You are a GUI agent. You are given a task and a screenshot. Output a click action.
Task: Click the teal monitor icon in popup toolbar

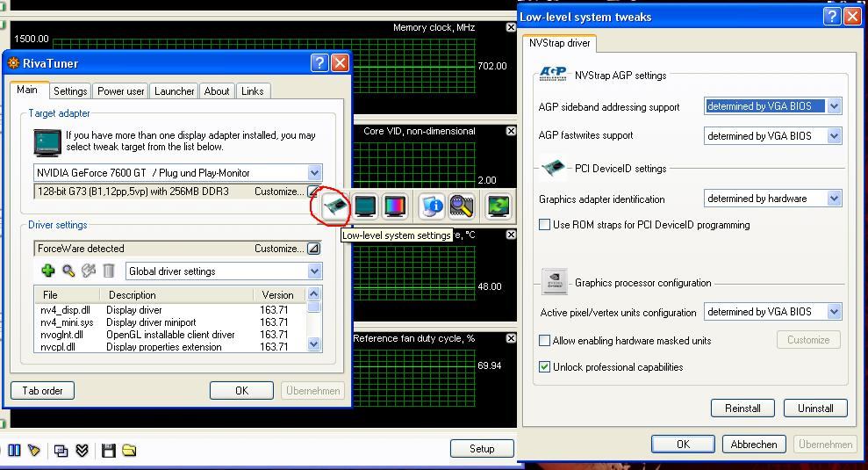coord(365,206)
